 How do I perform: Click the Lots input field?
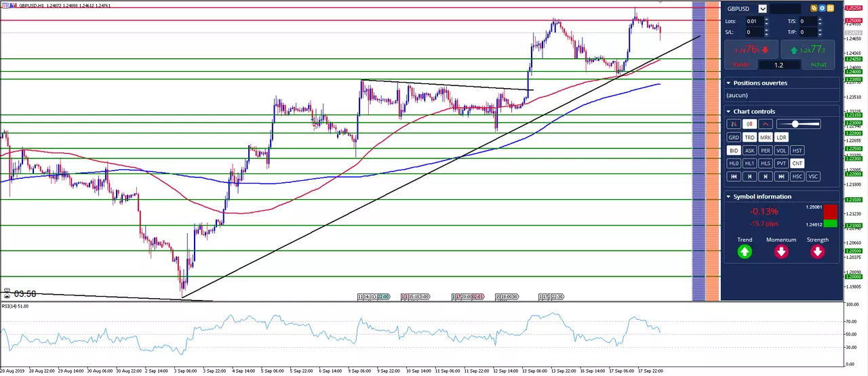(755, 21)
